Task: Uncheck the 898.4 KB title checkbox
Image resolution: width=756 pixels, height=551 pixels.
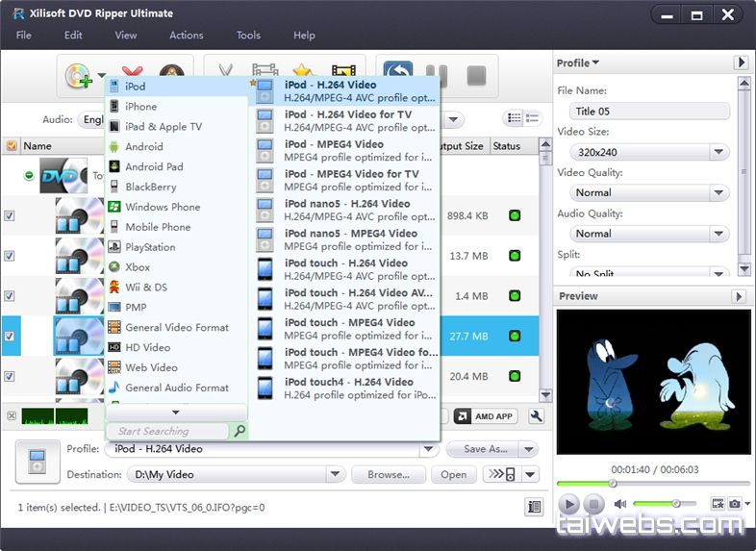Action: 10,216
